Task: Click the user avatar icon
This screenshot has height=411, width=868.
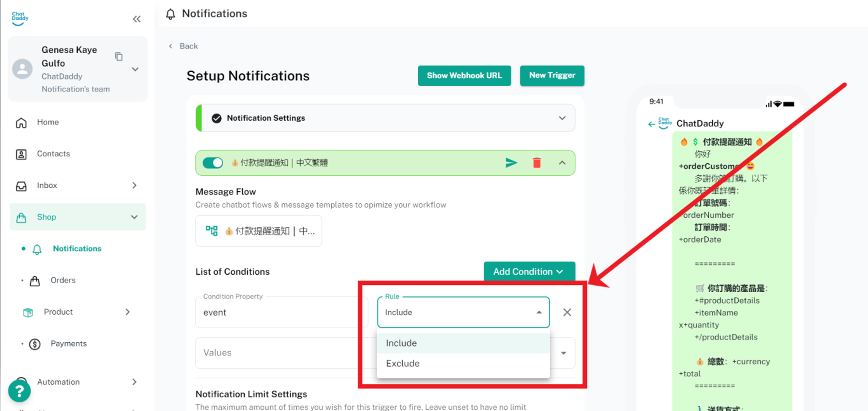Action: [x=23, y=69]
